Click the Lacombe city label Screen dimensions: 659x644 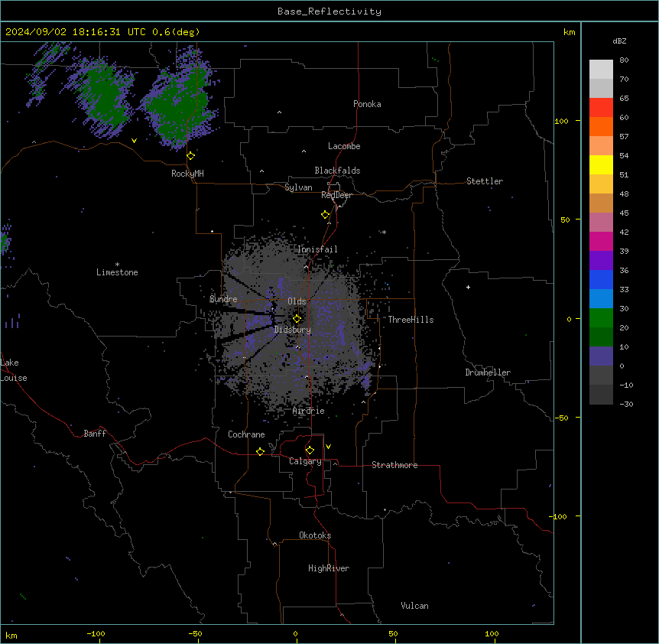344,146
